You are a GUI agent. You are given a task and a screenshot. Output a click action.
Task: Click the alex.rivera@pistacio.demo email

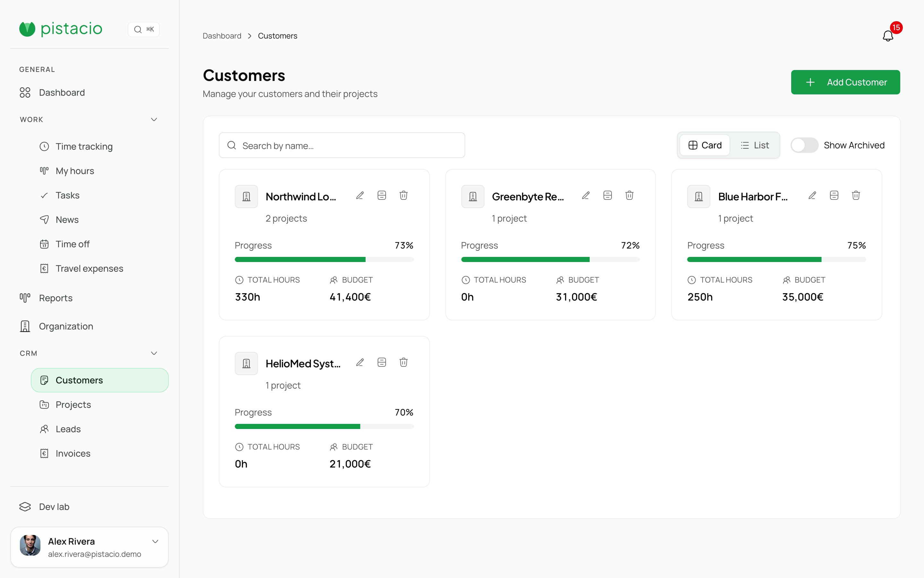click(95, 554)
